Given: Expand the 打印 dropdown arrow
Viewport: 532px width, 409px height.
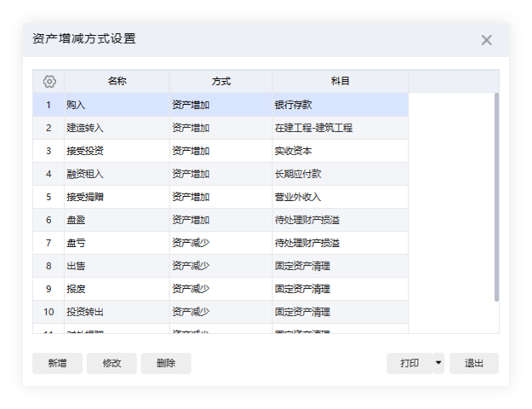Looking at the screenshot, I should 438,363.
